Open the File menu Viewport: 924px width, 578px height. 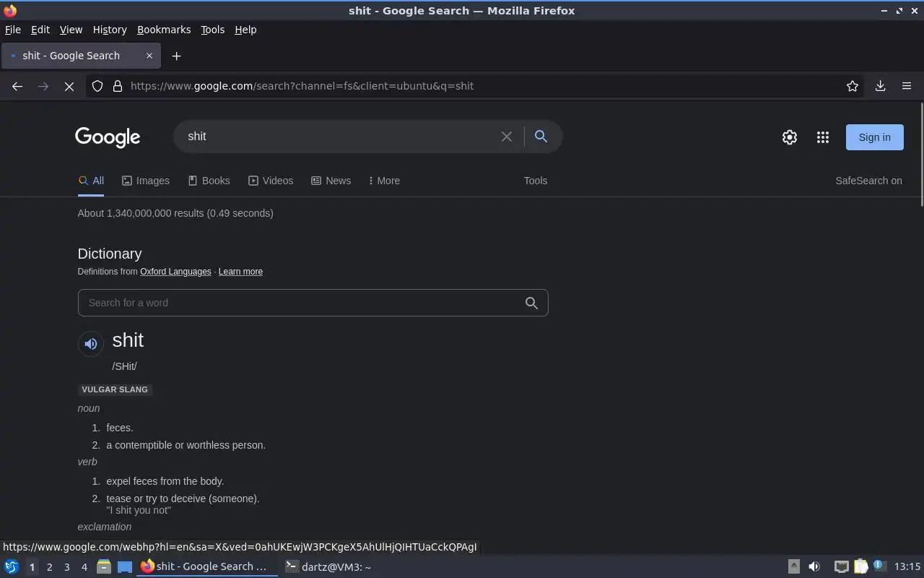point(13,30)
